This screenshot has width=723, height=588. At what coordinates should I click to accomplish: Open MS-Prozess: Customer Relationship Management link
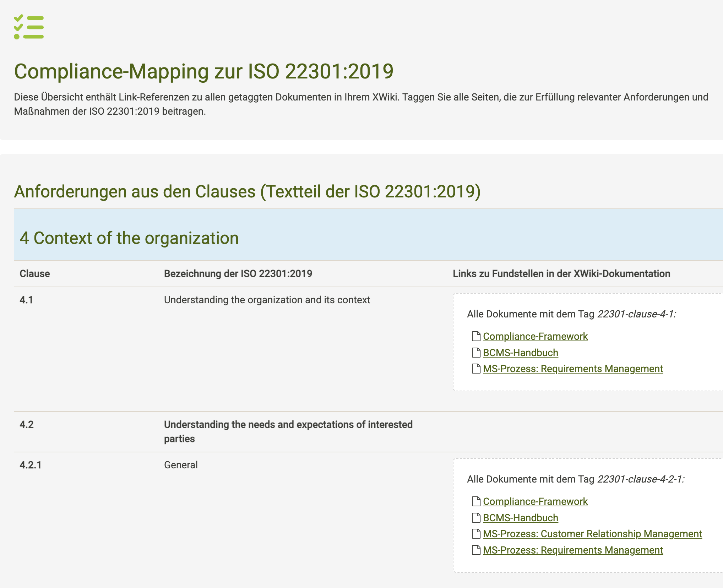pos(592,534)
